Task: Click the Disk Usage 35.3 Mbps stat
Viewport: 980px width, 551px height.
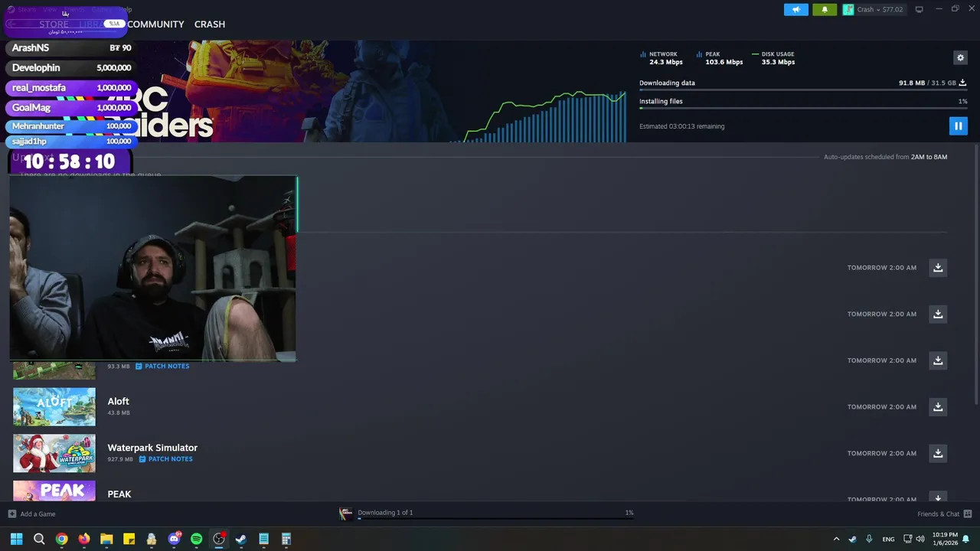Action: point(773,58)
